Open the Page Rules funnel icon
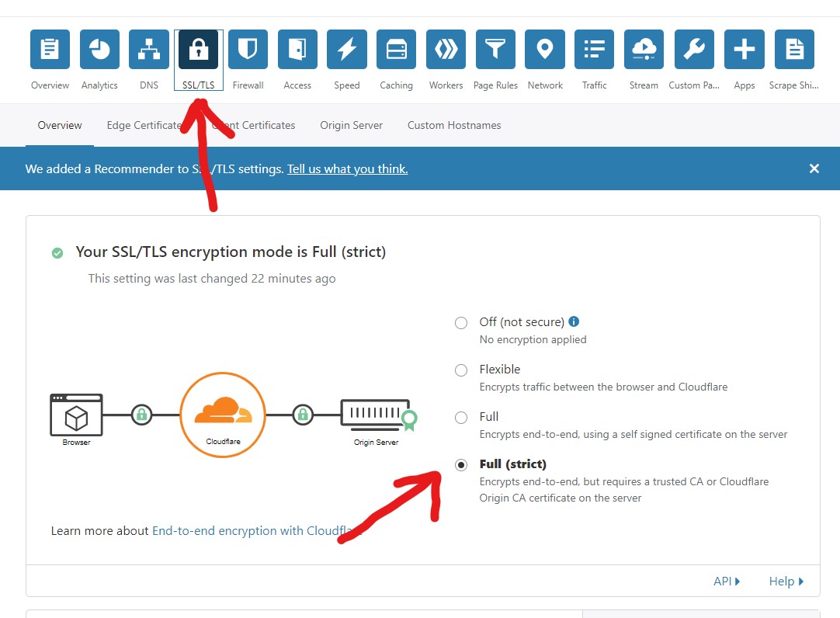 [495, 49]
